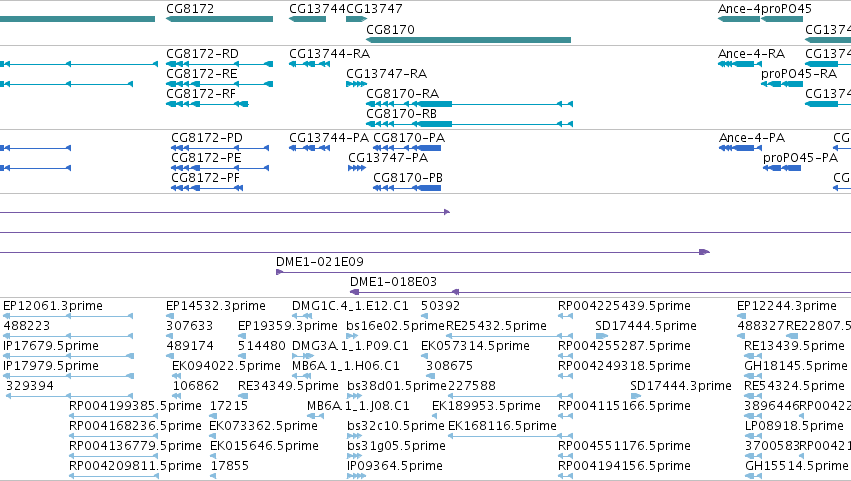Open the EP12061.3prime EST label

(53, 306)
